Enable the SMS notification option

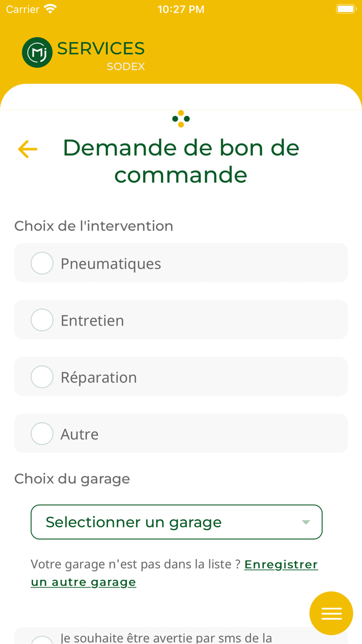42,639
